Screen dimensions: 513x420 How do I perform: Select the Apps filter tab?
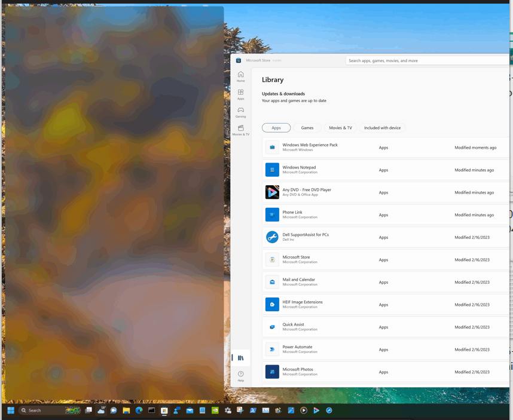pos(276,128)
